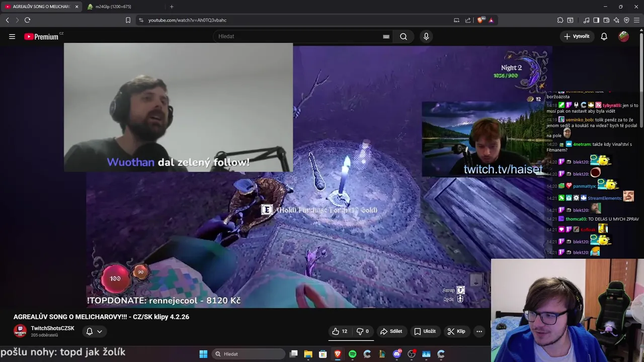Click the Brave icon on the taskbar

click(x=338, y=354)
